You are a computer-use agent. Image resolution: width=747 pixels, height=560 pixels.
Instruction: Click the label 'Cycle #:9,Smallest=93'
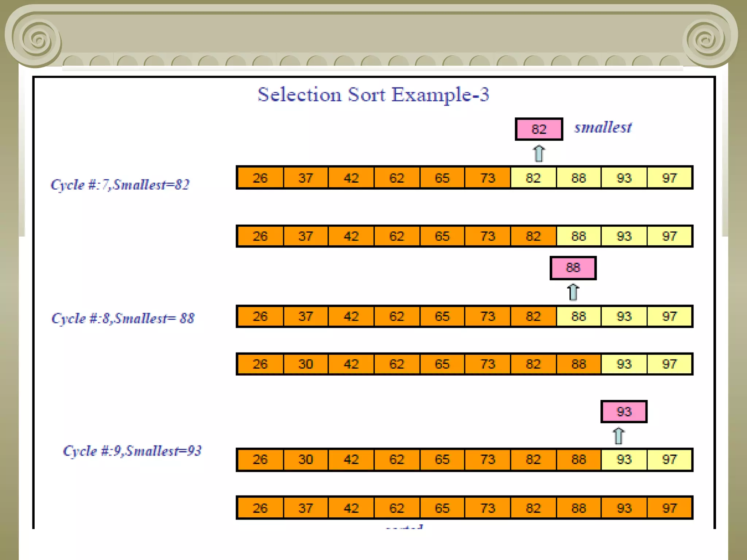click(132, 451)
